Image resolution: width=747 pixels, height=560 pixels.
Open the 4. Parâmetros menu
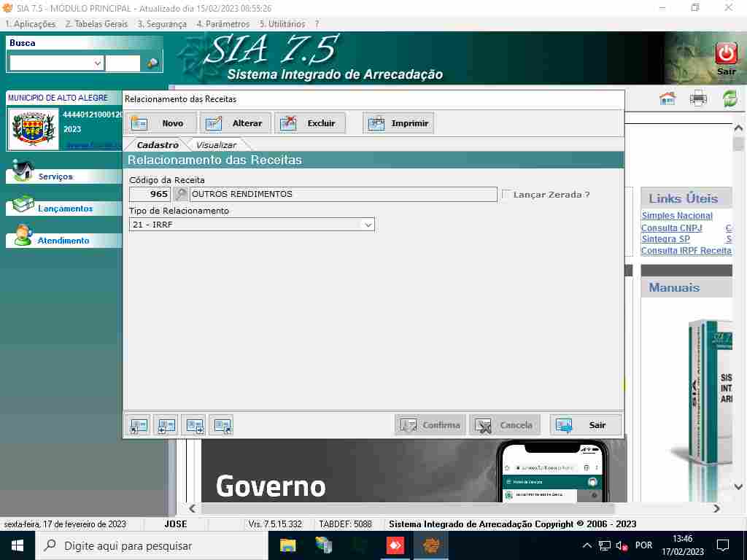pos(223,24)
